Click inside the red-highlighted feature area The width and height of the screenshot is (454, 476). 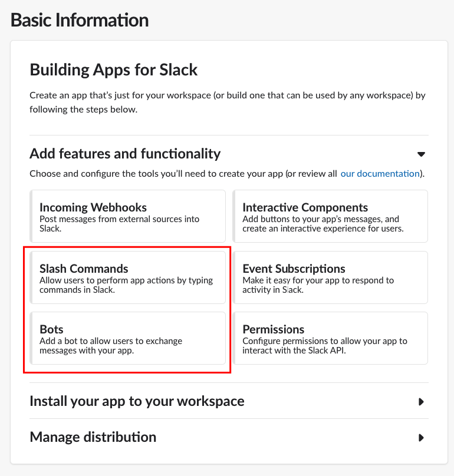(127, 309)
